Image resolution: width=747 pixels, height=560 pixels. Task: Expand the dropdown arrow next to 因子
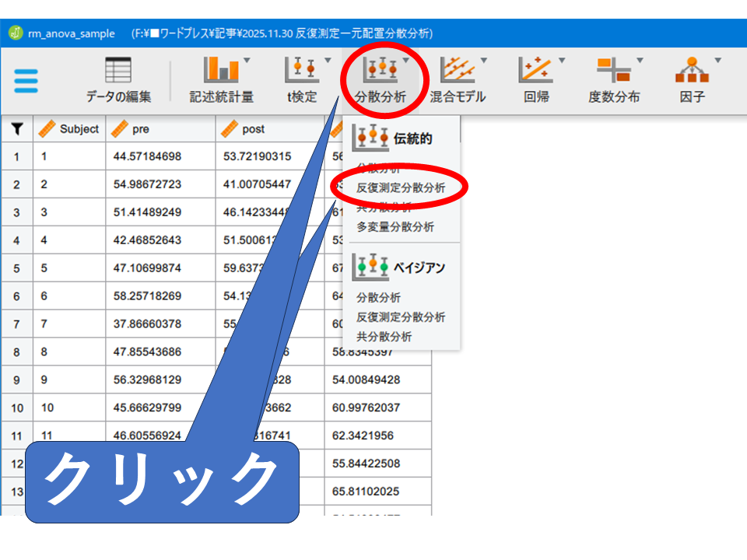click(718, 60)
